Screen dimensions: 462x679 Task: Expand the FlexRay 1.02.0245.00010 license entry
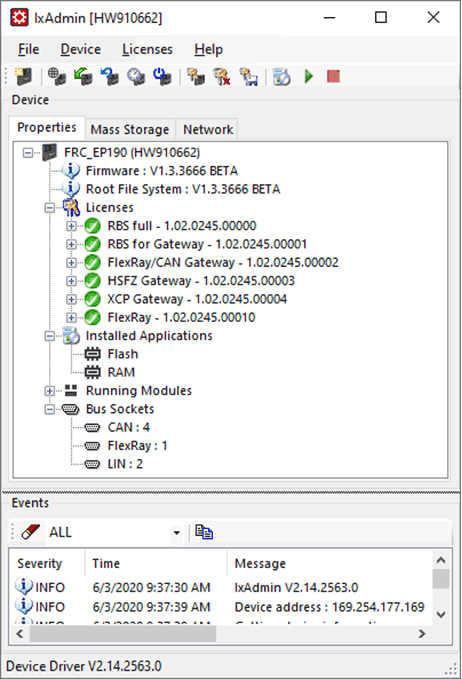point(71,317)
